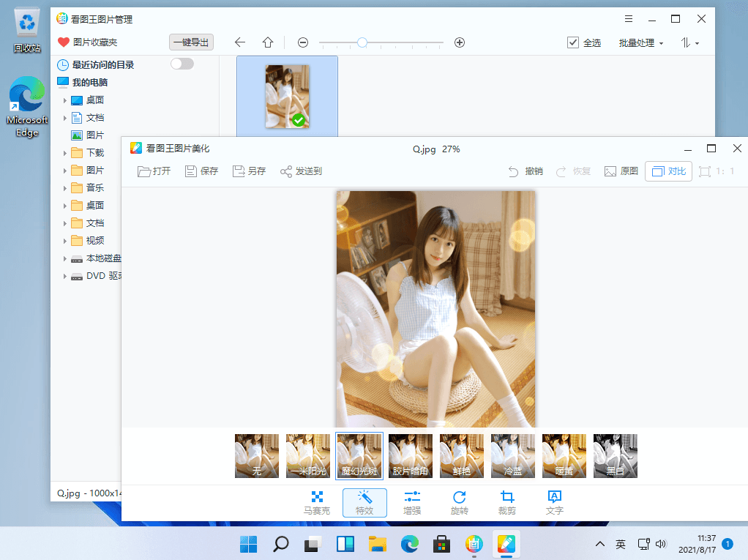Click the back arrow in picture manager
This screenshot has height=560, width=748.
coord(240,42)
